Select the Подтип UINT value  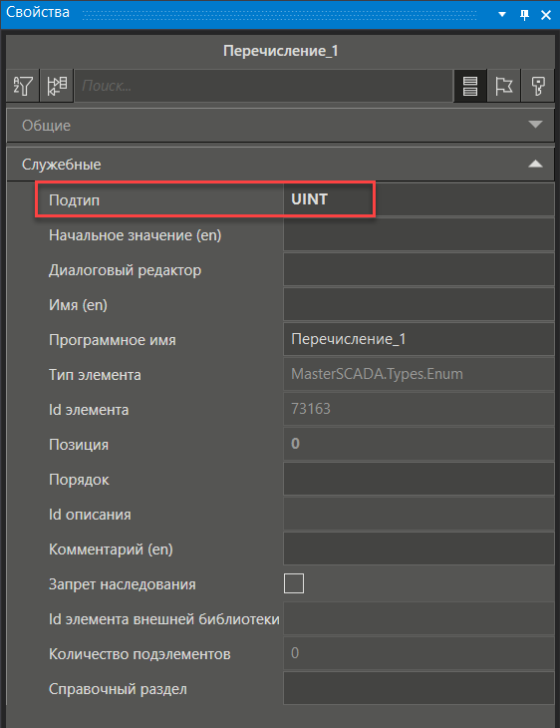(x=419, y=199)
